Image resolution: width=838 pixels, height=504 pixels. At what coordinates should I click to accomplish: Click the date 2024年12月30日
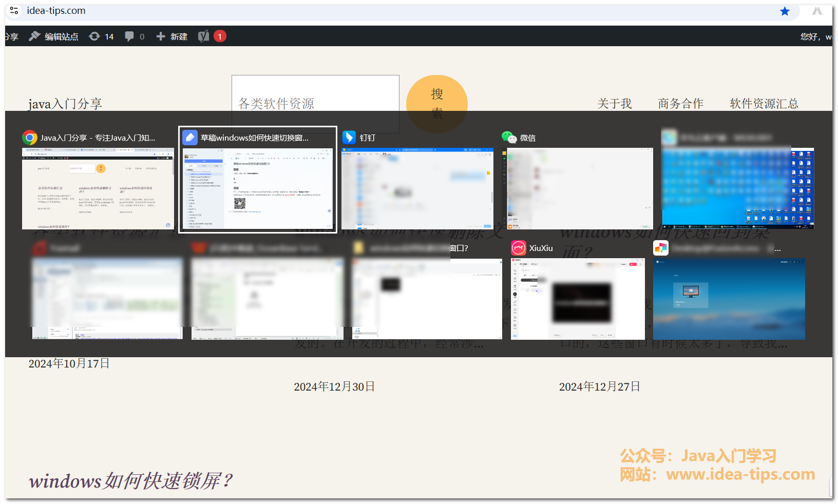click(334, 386)
